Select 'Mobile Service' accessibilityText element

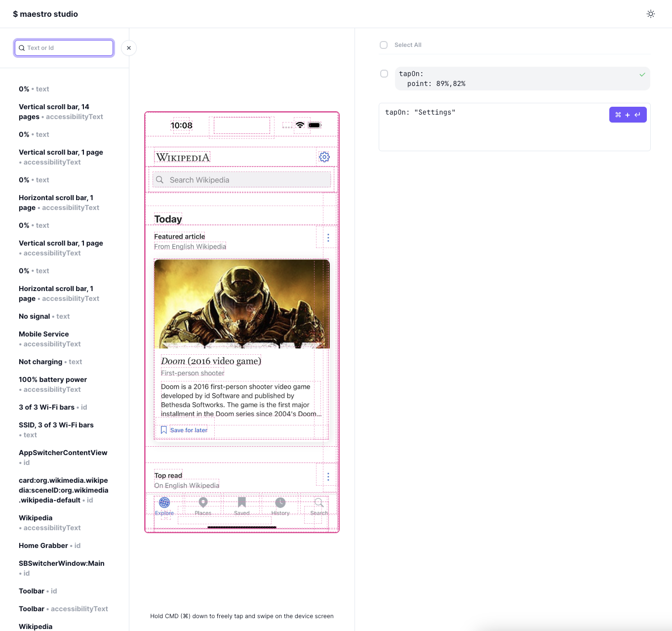pos(50,339)
